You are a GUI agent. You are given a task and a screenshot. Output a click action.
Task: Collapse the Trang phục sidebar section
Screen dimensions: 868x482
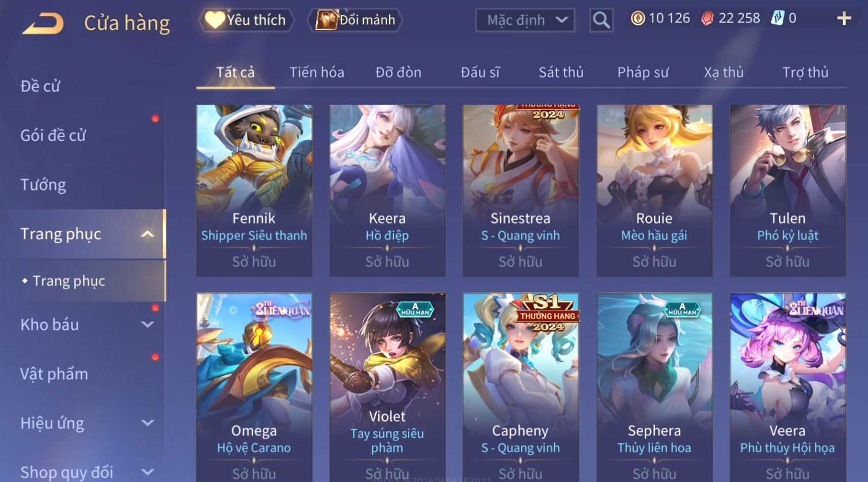(147, 234)
